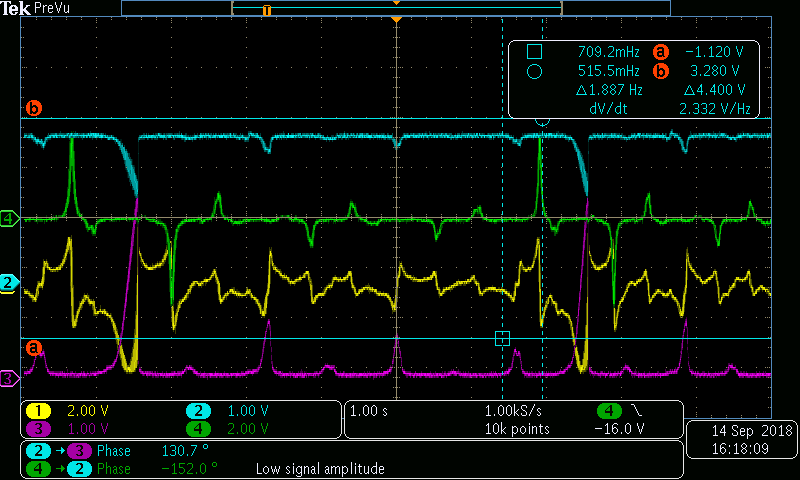The height and width of the screenshot is (480, 800).
Task: Select the cursor 'a' marker on left edge
Action: [35, 348]
